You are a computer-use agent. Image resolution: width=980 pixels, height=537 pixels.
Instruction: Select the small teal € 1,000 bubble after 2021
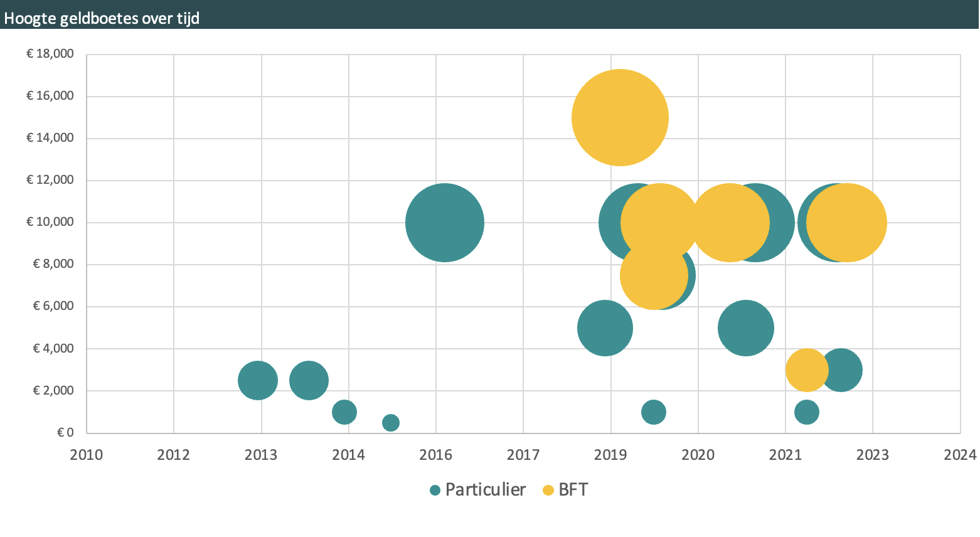pos(807,412)
